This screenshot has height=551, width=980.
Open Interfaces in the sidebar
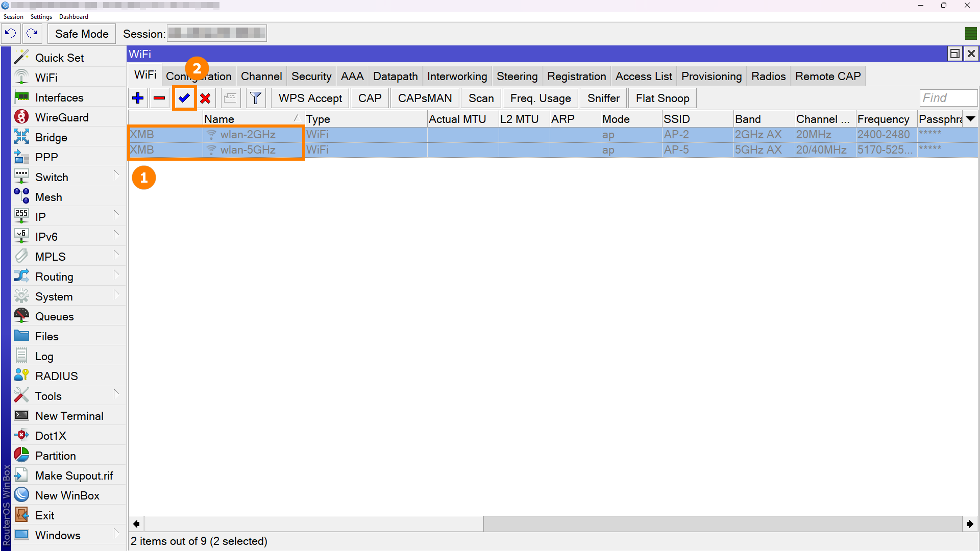(69, 97)
